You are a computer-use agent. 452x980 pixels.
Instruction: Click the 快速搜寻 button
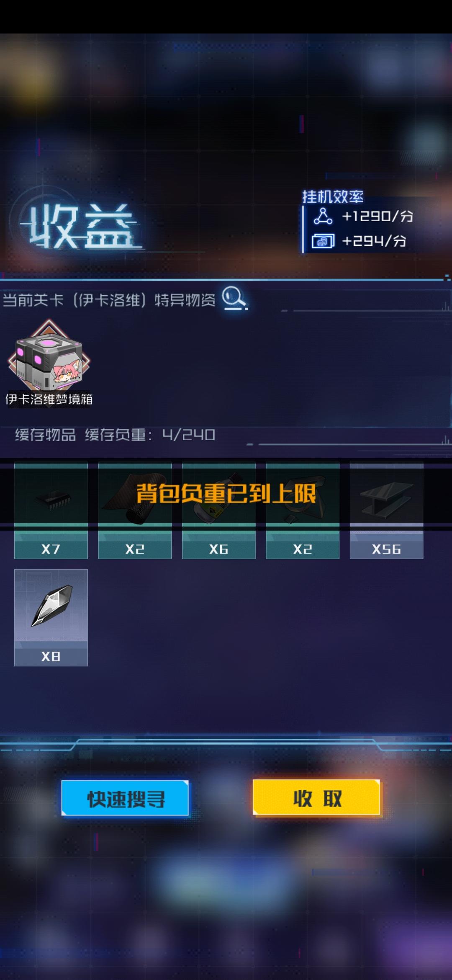click(x=125, y=798)
